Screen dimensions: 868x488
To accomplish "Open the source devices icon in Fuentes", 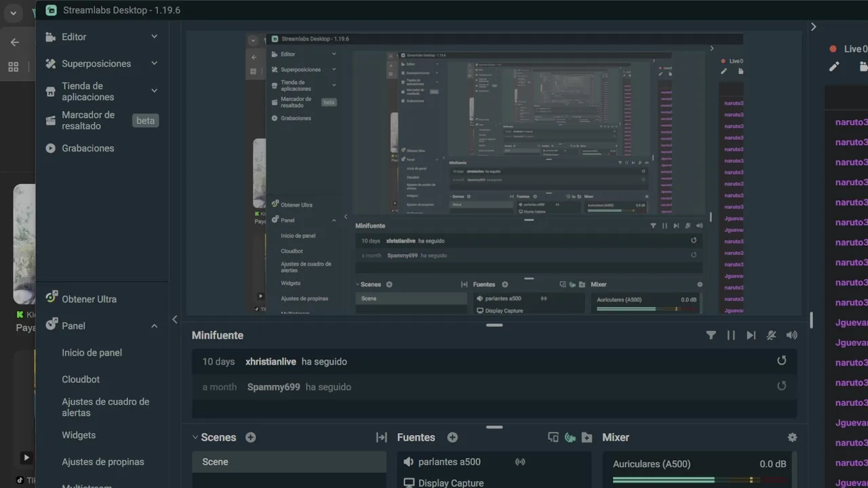I will (553, 438).
